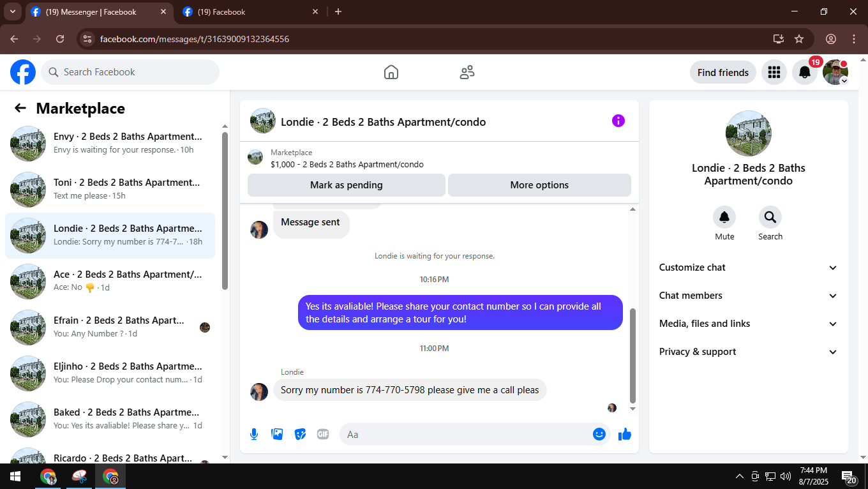
Task: Close the (19) Facebook tab
Action: click(315, 11)
